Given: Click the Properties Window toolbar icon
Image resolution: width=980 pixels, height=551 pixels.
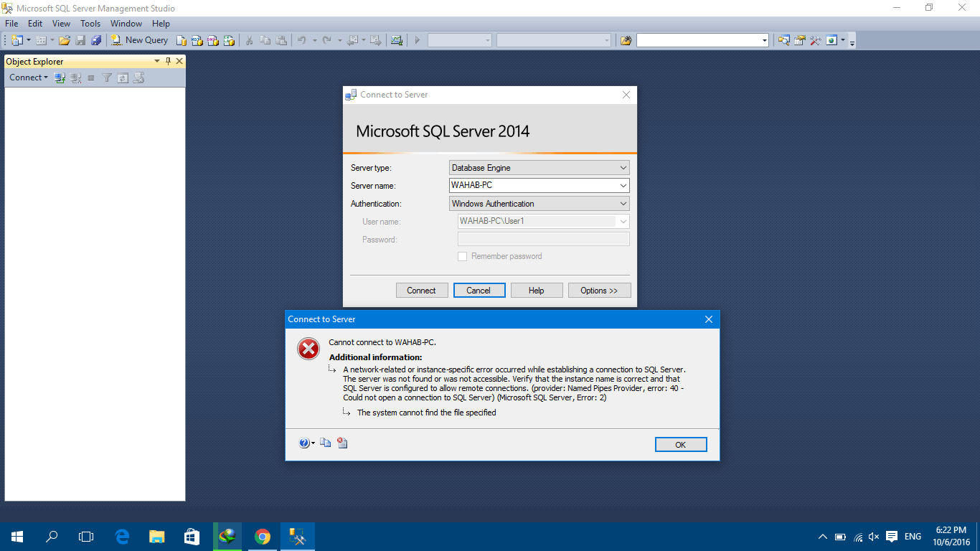Looking at the screenshot, I should coord(800,40).
